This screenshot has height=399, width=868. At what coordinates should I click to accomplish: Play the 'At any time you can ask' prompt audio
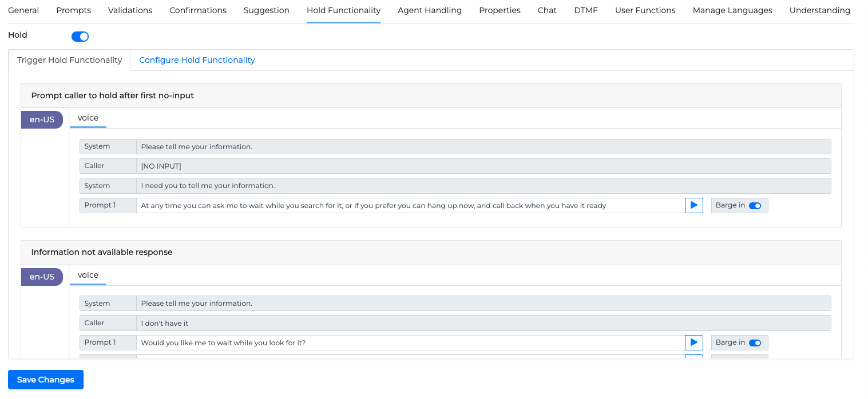point(693,205)
